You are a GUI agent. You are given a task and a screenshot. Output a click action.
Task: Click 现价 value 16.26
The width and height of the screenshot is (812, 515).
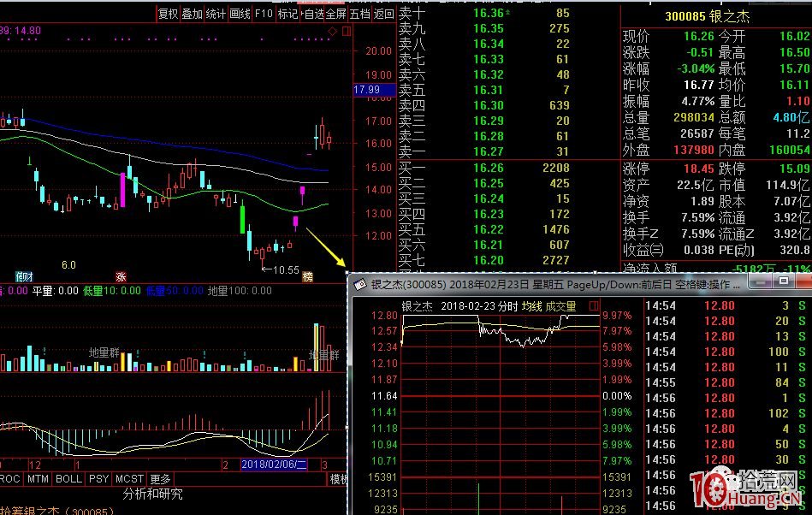pyautogui.click(x=698, y=36)
